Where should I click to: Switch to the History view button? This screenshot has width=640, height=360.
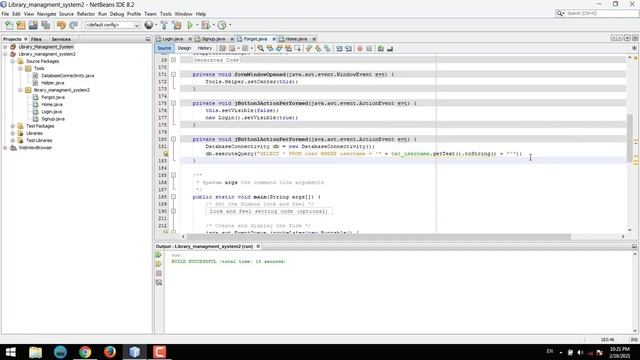pyautogui.click(x=205, y=49)
